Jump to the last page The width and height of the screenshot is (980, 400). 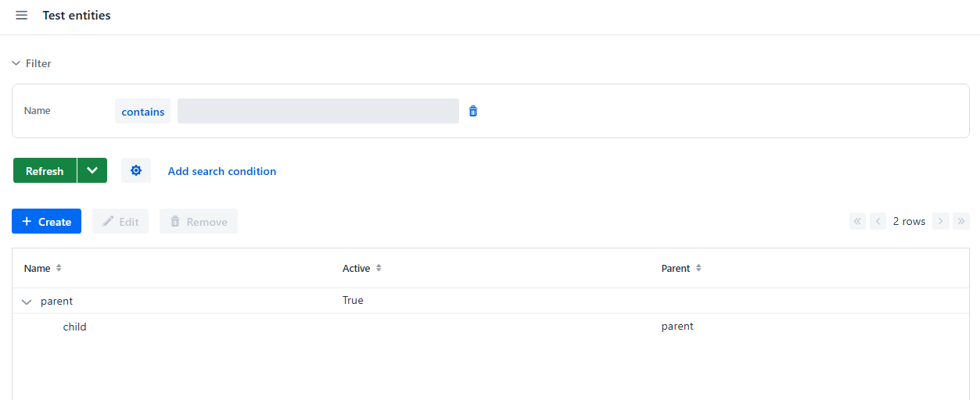pyautogui.click(x=961, y=221)
